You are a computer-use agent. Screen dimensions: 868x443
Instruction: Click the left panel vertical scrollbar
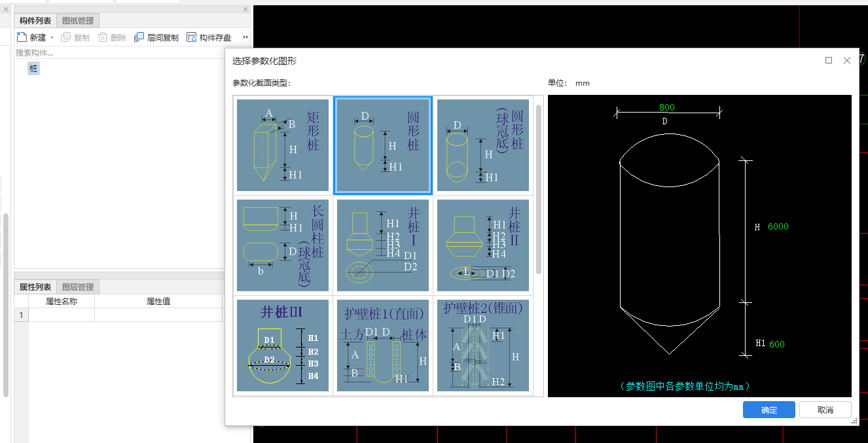click(6, 304)
